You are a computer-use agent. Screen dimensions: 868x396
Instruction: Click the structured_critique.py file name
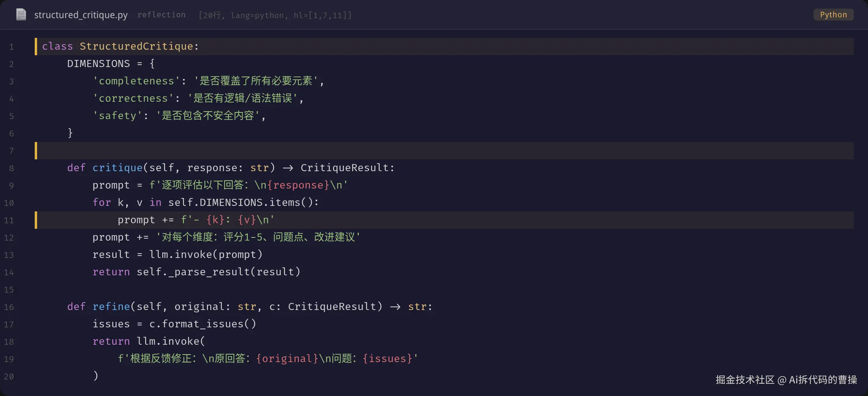[x=81, y=15]
